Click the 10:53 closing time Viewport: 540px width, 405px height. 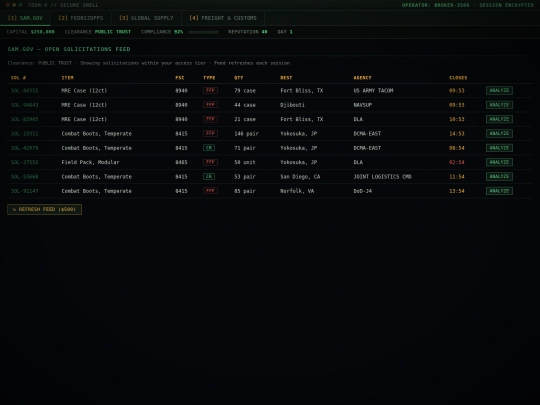[457, 119]
